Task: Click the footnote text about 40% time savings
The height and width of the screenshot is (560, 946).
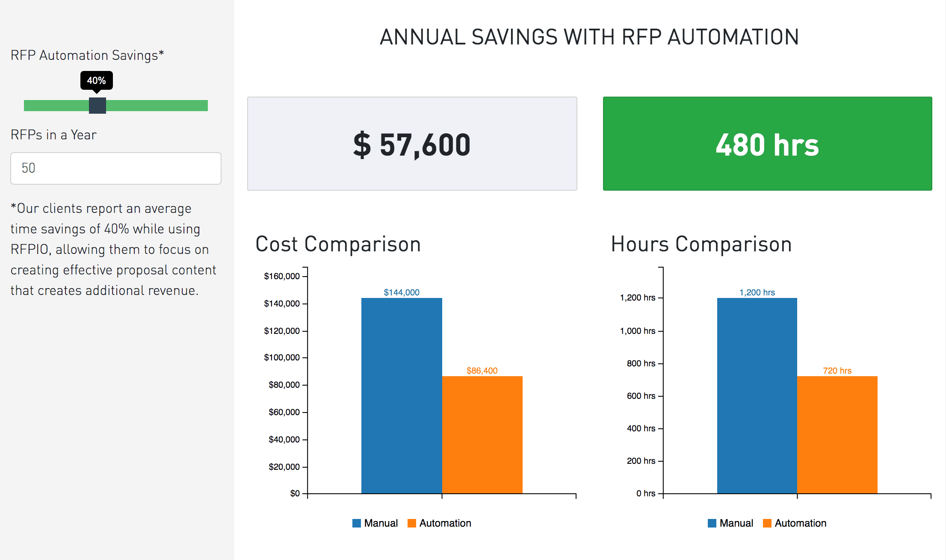Action: click(x=113, y=249)
